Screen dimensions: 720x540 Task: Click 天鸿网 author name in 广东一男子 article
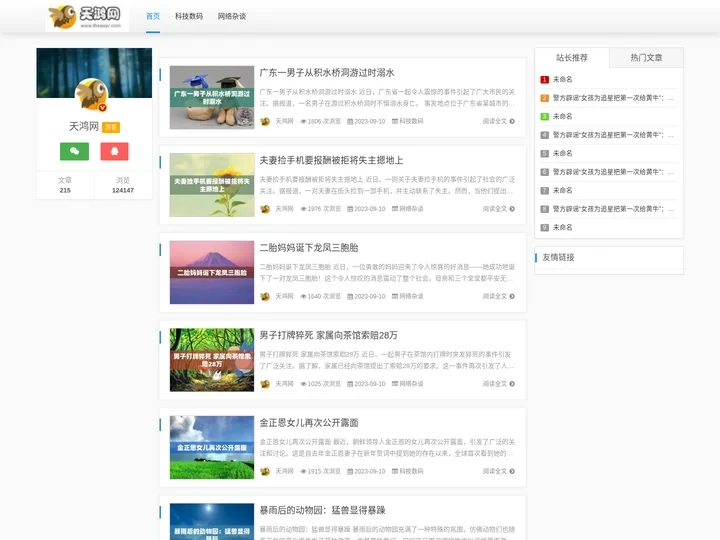click(284, 121)
